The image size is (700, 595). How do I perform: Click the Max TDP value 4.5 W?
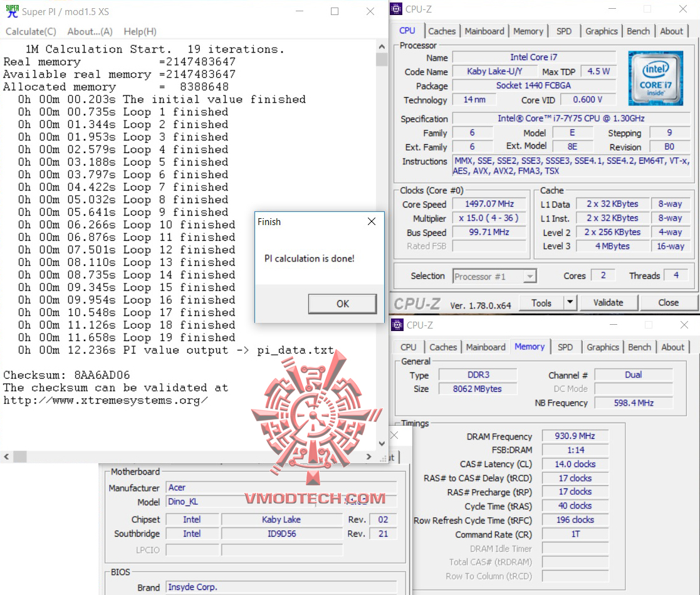(598, 71)
